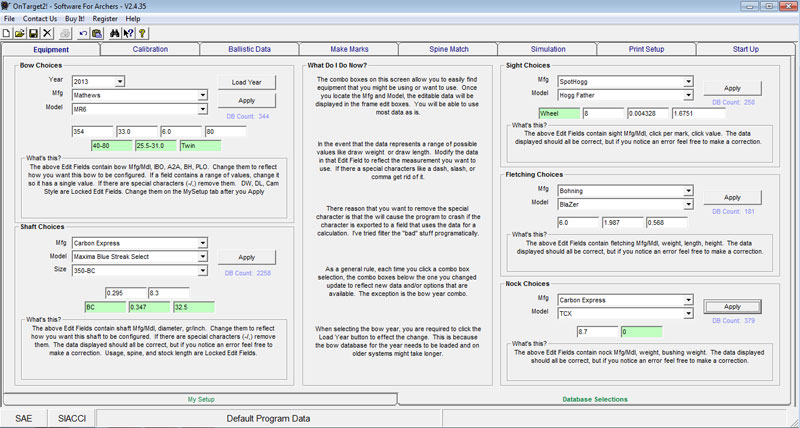
Task: Click the binoculars Find icon
Action: [115, 33]
